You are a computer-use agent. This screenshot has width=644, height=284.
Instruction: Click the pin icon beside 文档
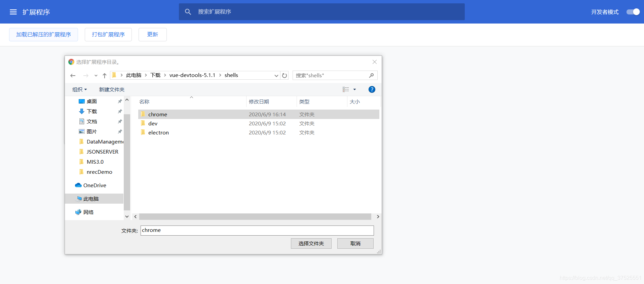point(120,122)
